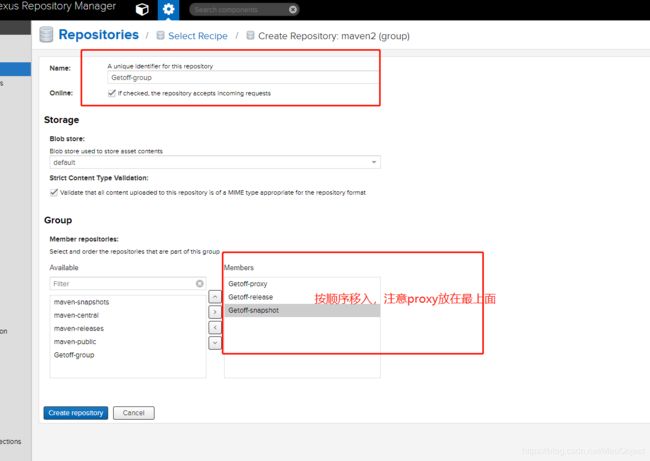Move selected member up in order
The image size is (650, 461).
(x=215, y=297)
